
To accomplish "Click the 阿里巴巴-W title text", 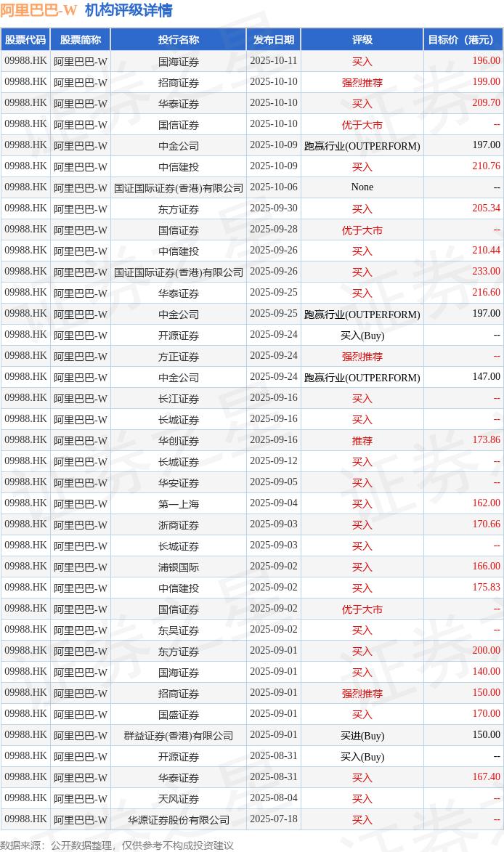I will point(38,9).
